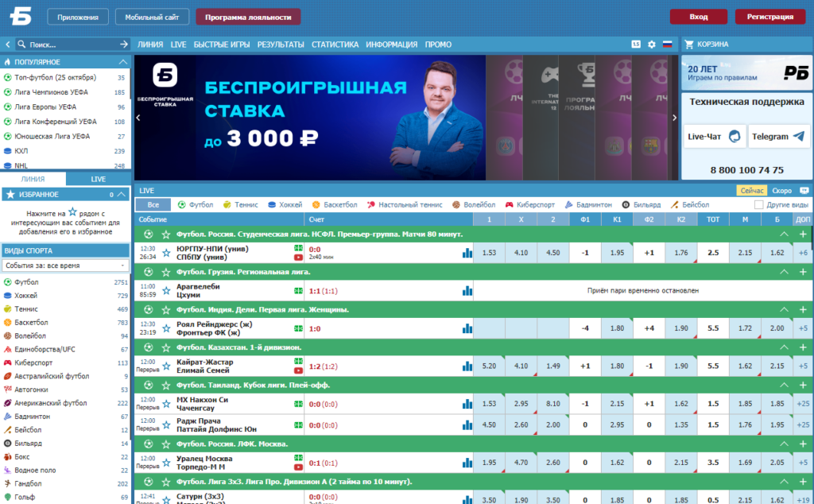814x504 pixels.
Task: Filter live events by Теннис tab
Action: pyautogui.click(x=240, y=205)
